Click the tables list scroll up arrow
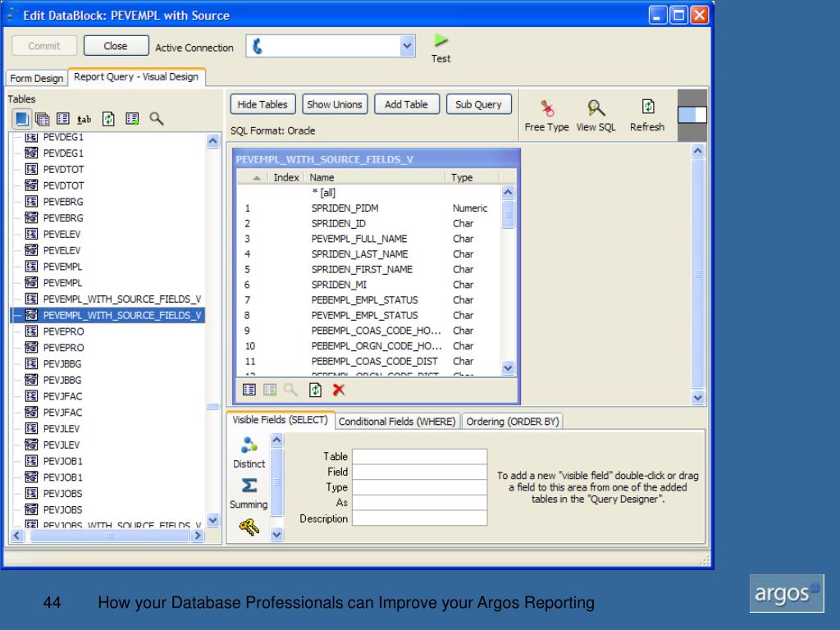The width and height of the screenshot is (840, 630). click(x=213, y=141)
